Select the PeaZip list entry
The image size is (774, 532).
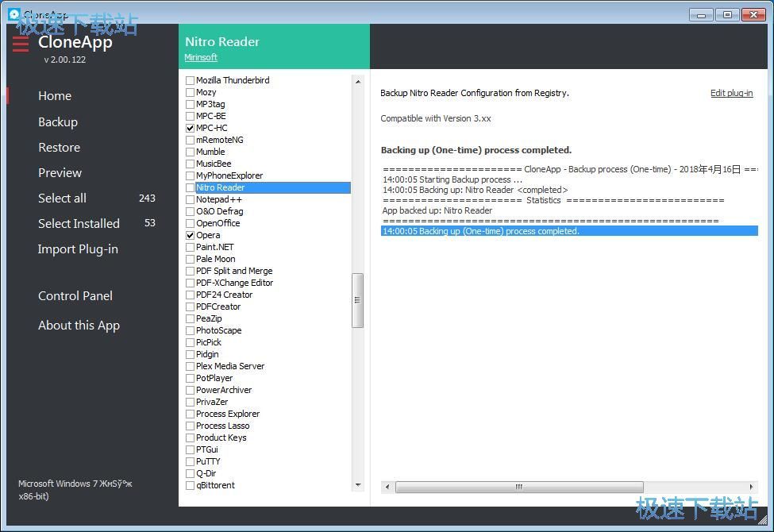[210, 318]
